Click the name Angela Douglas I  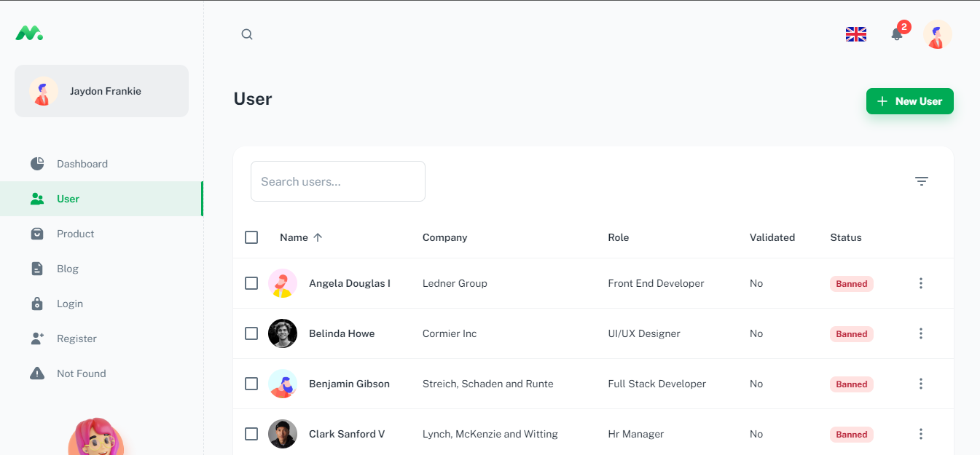point(350,283)
